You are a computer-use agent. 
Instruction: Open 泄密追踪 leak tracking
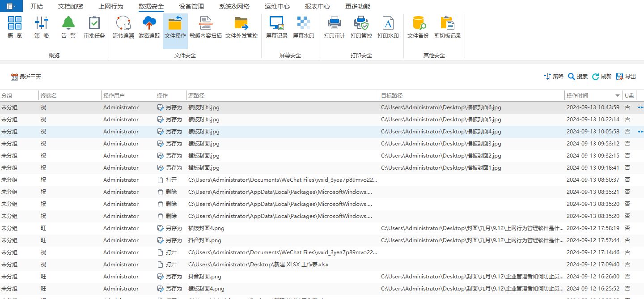coord(149,27)
